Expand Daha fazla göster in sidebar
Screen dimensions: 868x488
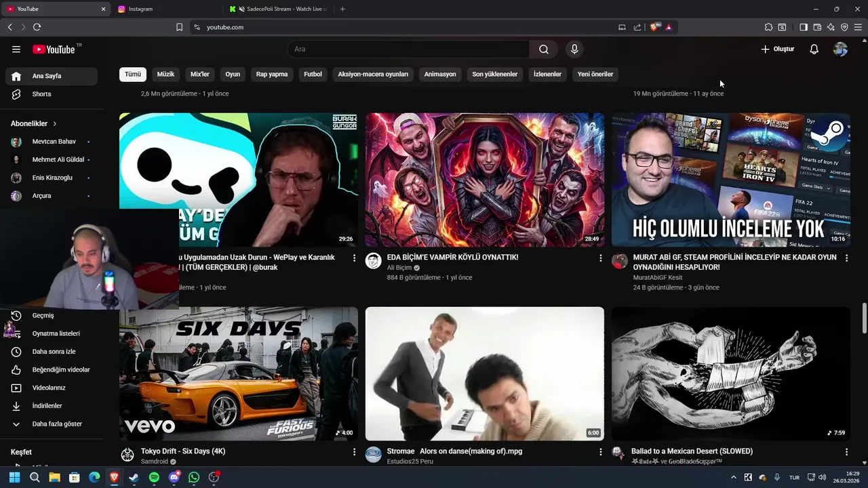(52, 424)
